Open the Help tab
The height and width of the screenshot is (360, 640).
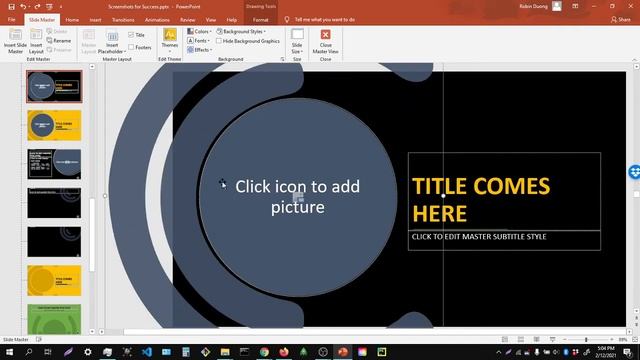click(x=231, y=20)
